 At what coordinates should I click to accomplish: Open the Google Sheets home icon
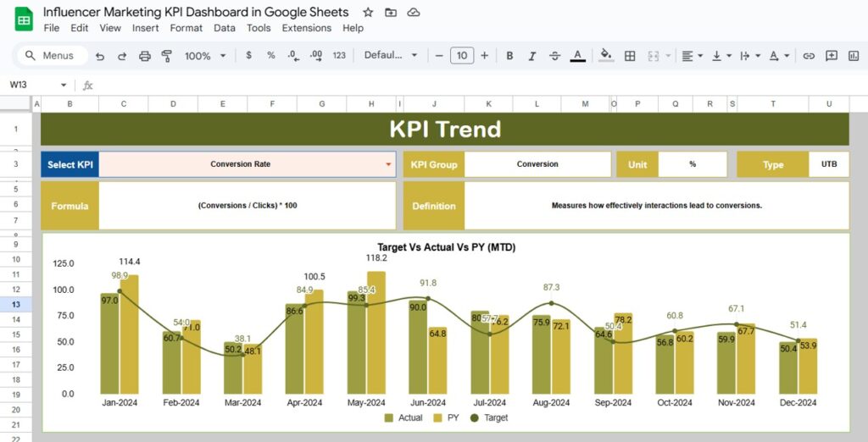(24, 19)
